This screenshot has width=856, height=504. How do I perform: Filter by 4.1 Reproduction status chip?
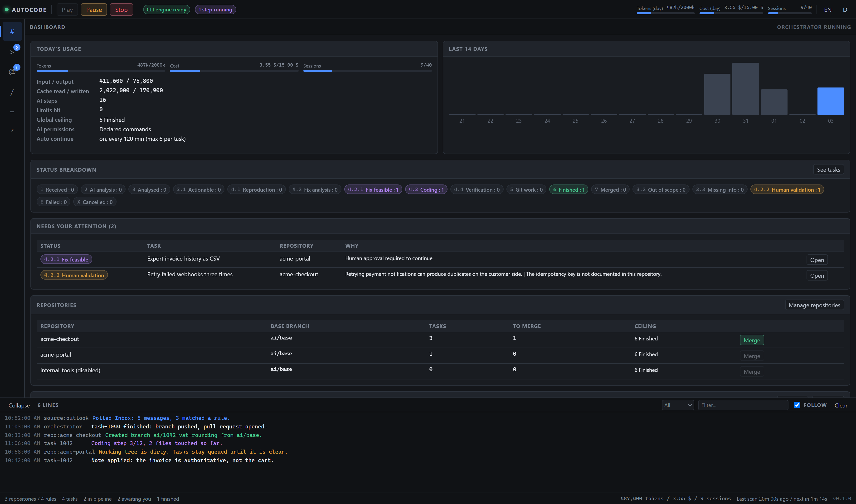(257, 189)
